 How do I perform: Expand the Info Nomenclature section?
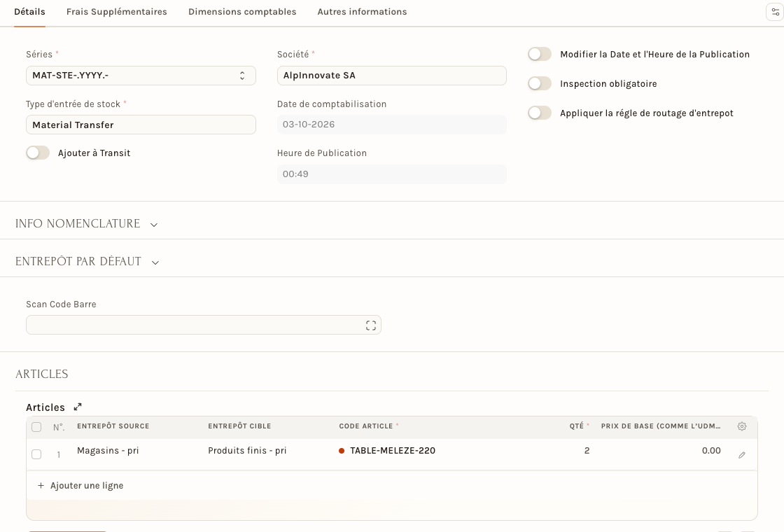point(87,223)
